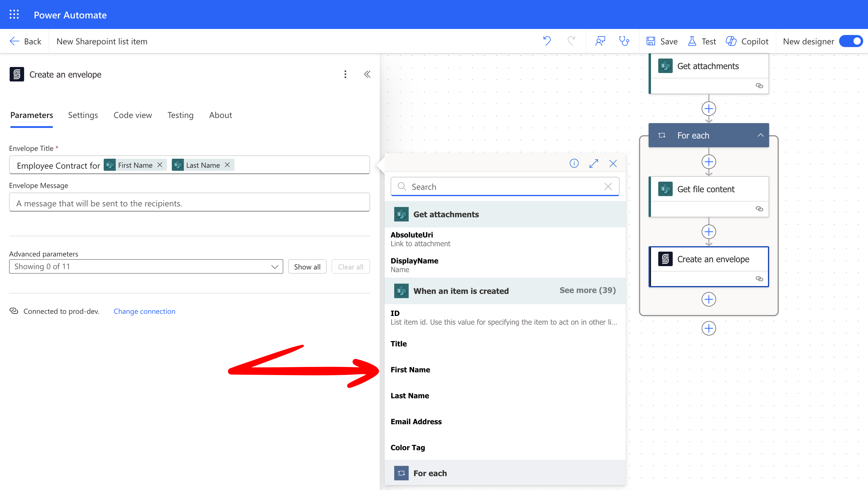
Task: Click the Show all button
Action: click(307, 266)
